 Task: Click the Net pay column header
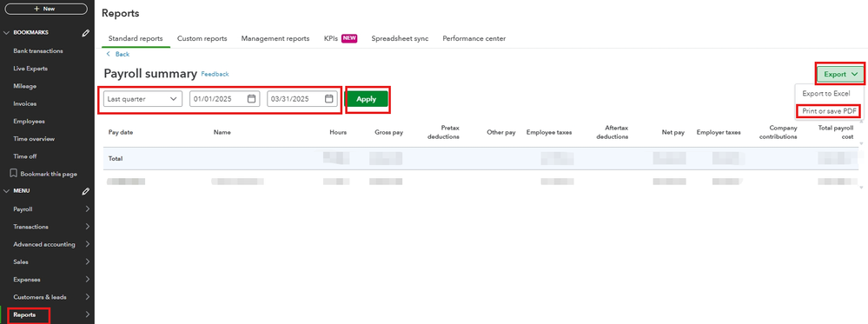point(673,132)
